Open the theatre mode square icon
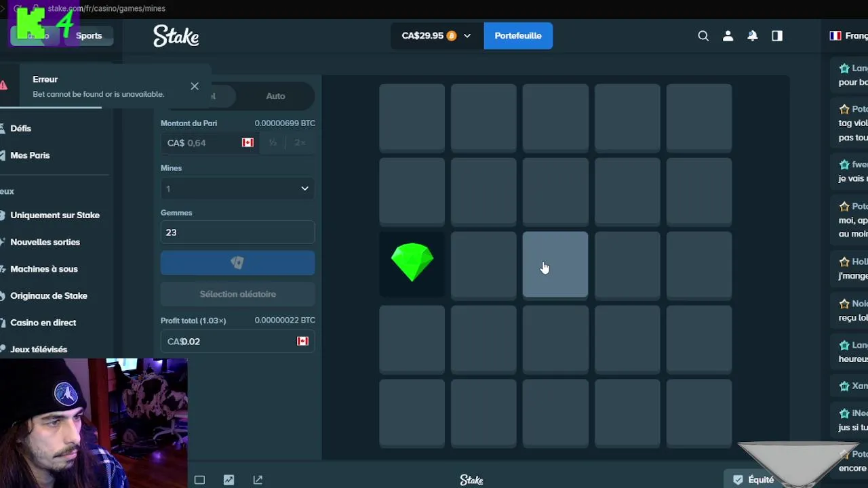This screenshot has height=488, width=868. [199, 480]
